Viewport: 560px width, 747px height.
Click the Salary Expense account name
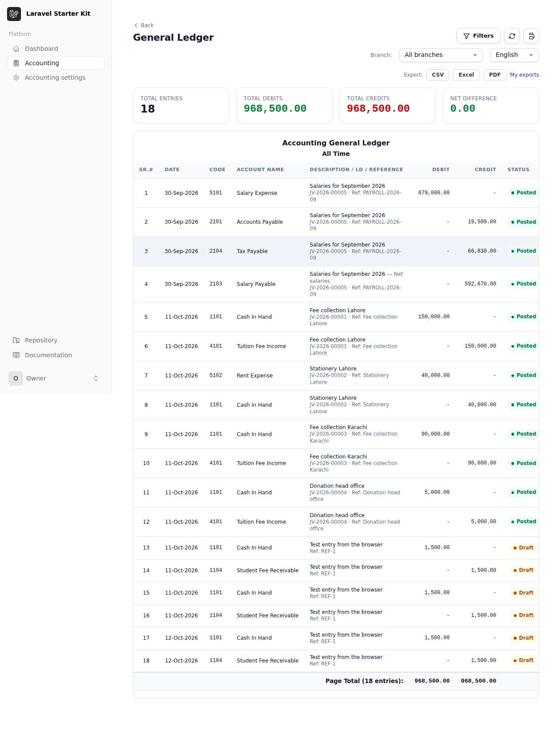coord(257,193)
